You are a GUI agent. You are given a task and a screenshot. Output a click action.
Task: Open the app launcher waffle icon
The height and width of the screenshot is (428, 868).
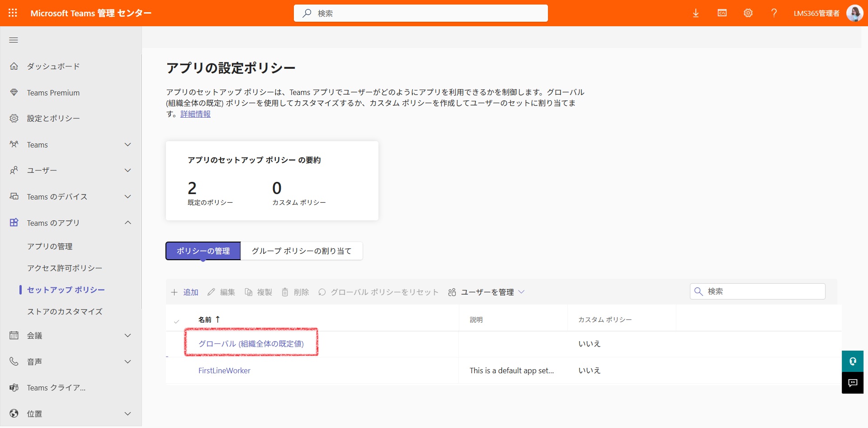[x=13, y=13]
